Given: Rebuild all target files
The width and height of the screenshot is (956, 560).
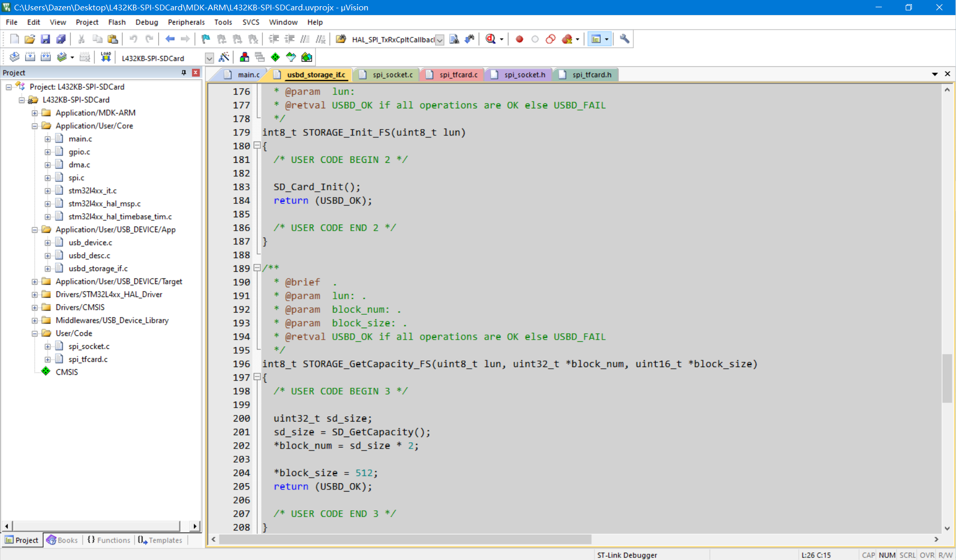Looking at the screenshot, I should pos(46,57).
